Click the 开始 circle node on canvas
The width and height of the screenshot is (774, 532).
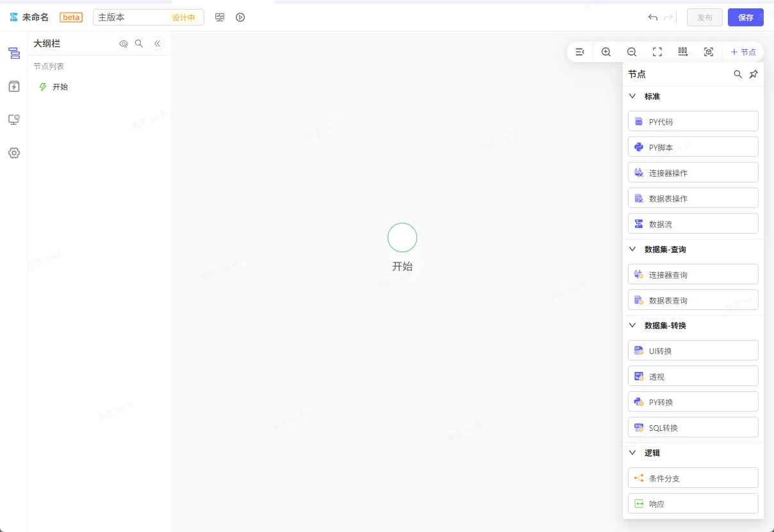[x=402, y=238]
